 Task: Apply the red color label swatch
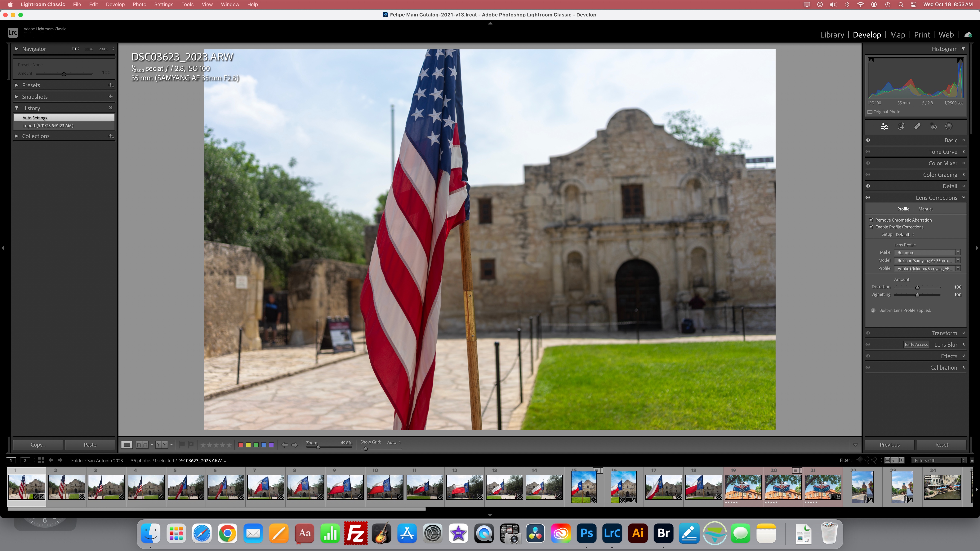pyautogui.click(x=240, y=444)
